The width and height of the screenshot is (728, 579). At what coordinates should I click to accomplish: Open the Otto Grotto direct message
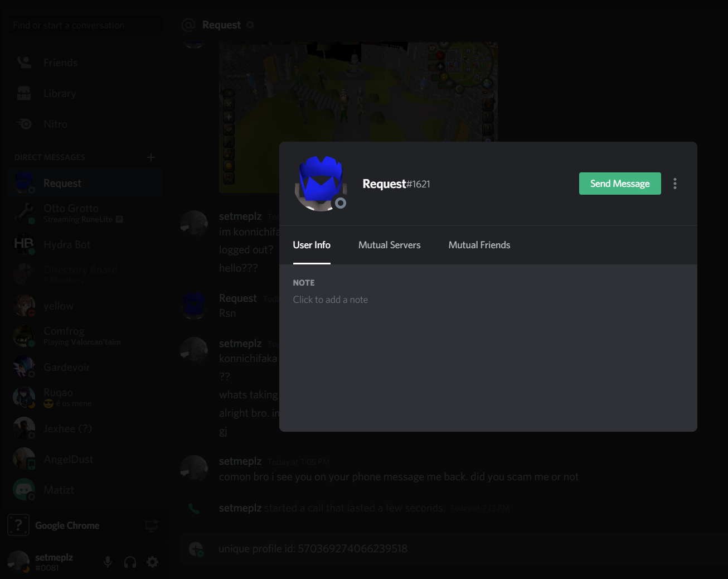click(85, 214)
